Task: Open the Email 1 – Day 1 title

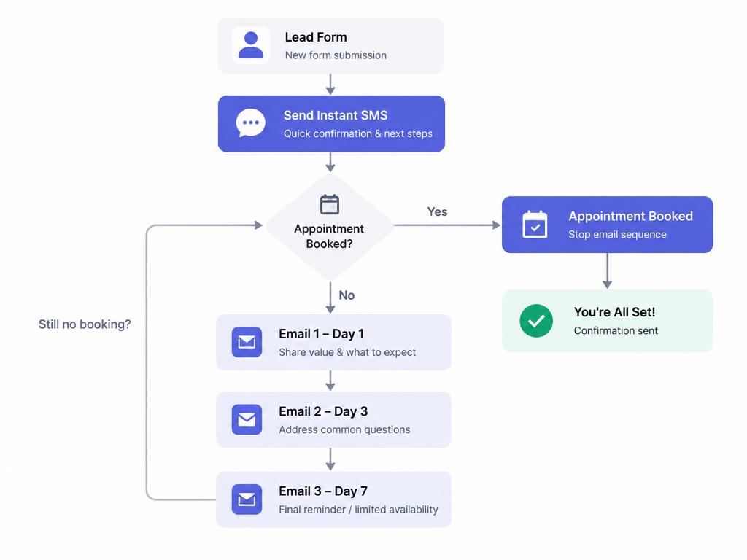Action: [322, 334]
